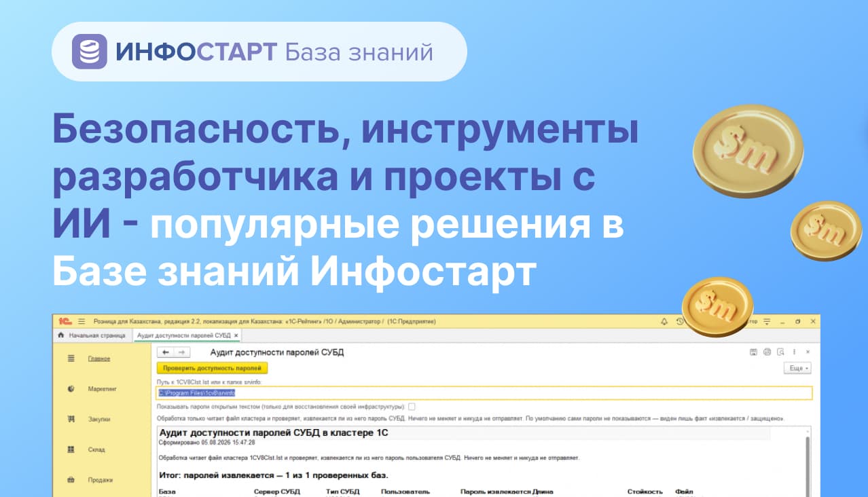Print the report with the printer icon
The height and width of the screenshot is (497, 868).
[767, 352]
